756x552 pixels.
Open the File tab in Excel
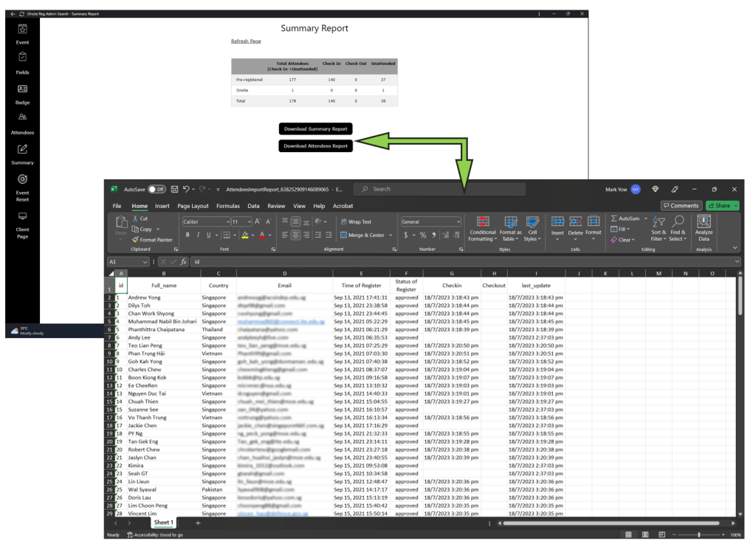[x=117, y=207]
